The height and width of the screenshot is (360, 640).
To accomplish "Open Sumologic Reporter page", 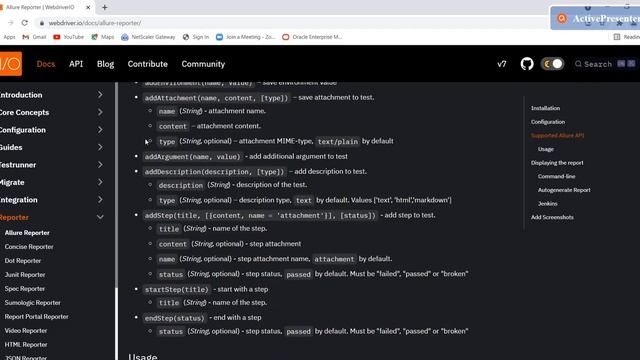I will [x=33, y=302].
